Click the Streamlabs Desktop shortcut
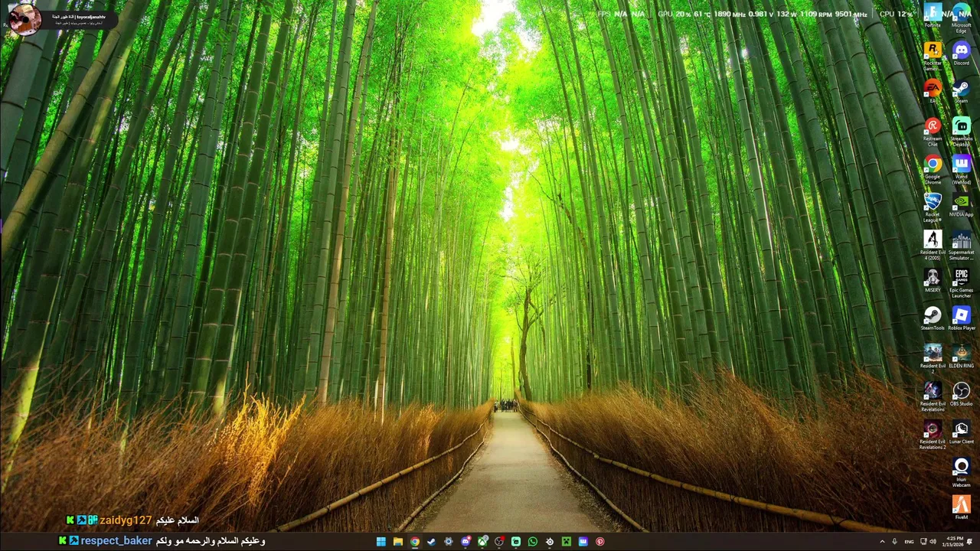The height and width of the screenshot is (551, 980). click(x=961, y=131)
